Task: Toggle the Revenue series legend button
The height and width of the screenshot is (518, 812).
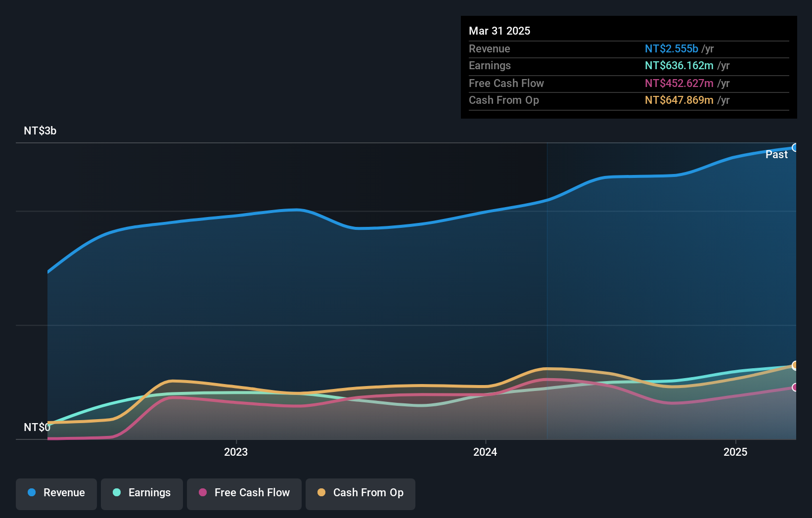Action: (x=56, y=494)
